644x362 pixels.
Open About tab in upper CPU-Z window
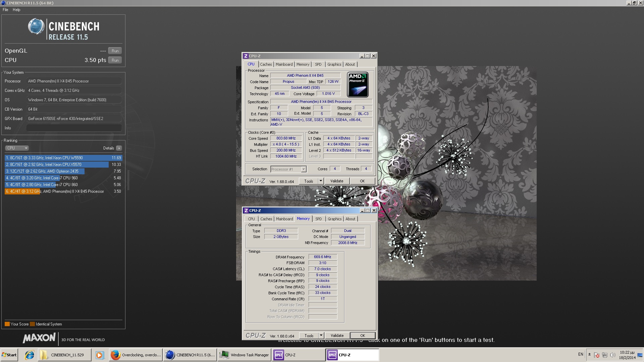tap(350, 64)
